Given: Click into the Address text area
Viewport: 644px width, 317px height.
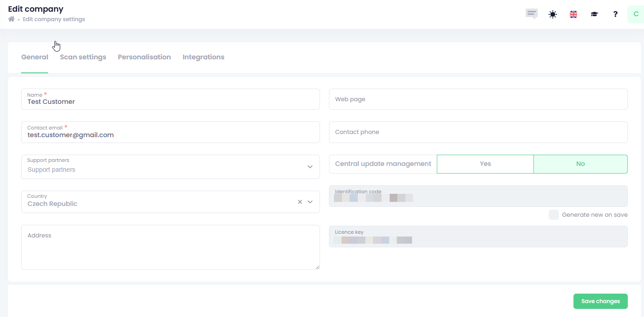Looking at the screenshot, I should [170, 247].
